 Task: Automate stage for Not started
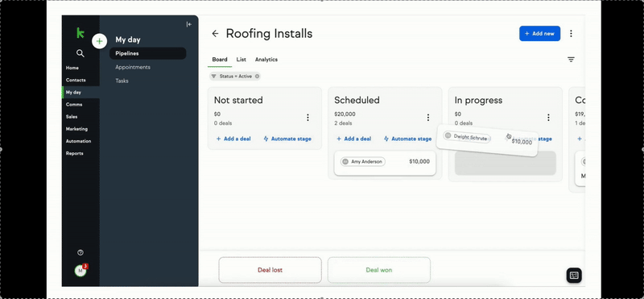click(287, 139)
